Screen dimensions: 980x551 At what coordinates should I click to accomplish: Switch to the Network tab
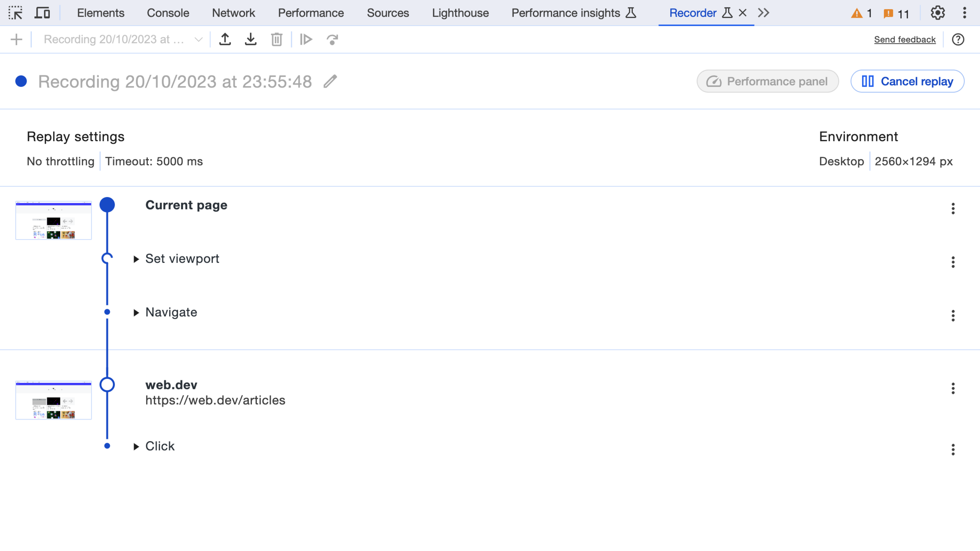[x=233, y=13]
